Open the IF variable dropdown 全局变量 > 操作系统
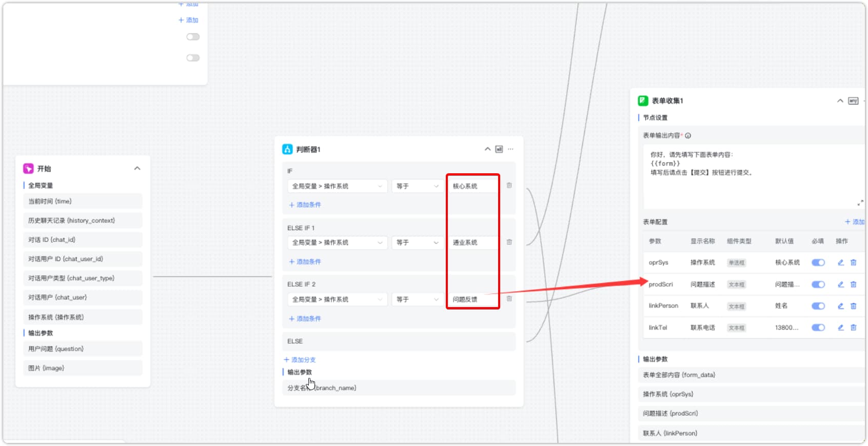Viewport: 868px width, 446px height. (x=337, y=186)
